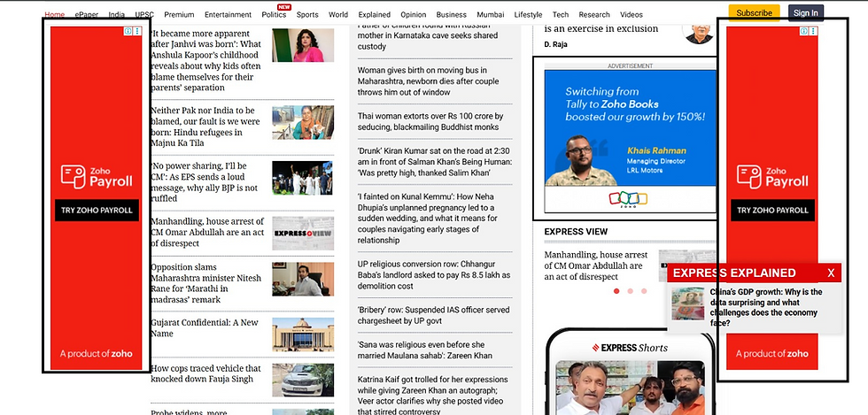The height and width of the screenshot is (415, 868).
Task: Click TRY ZOHO PAYROLL in right ad
Action: coord(772,211)
